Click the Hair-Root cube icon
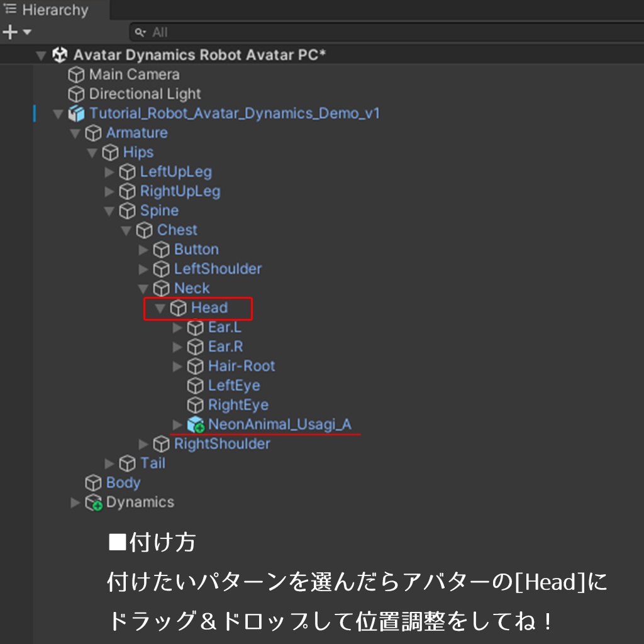The image size is (644, 644). click(196, 367)
